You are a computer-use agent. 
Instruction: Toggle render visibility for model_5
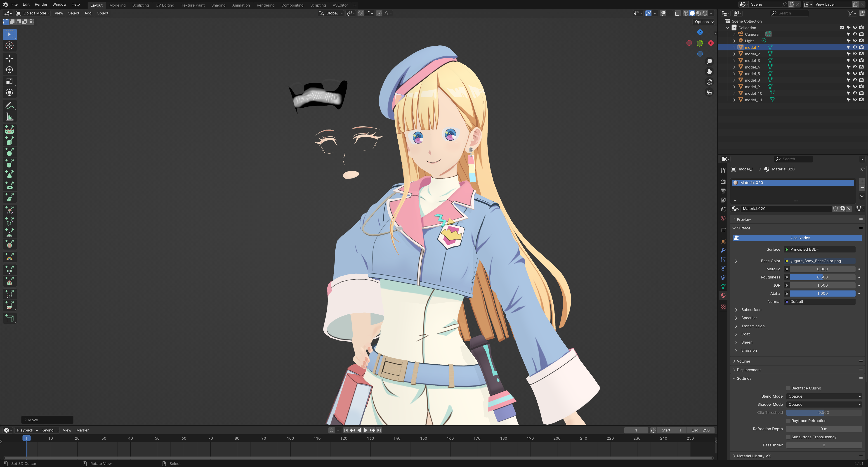pos(862,73)
